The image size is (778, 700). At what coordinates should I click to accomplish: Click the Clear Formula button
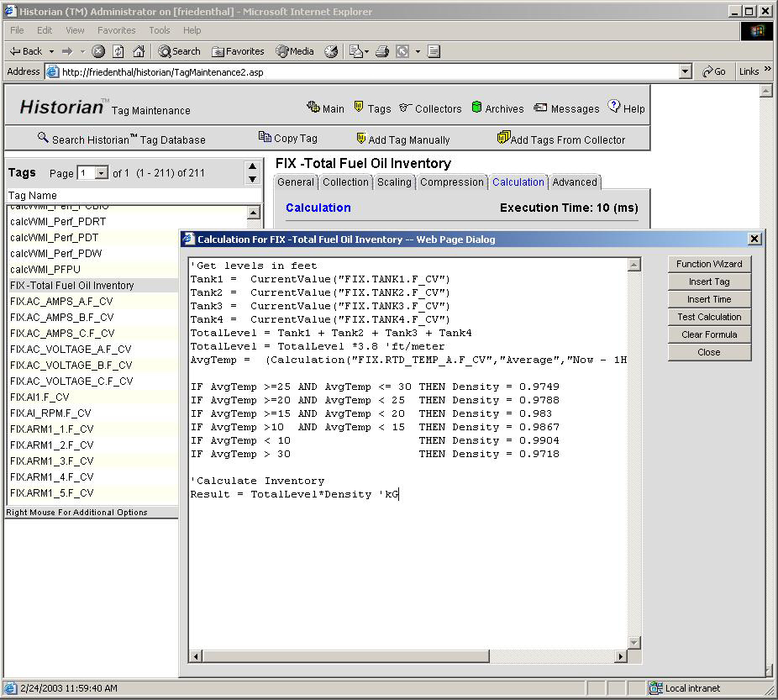(709, 334)
